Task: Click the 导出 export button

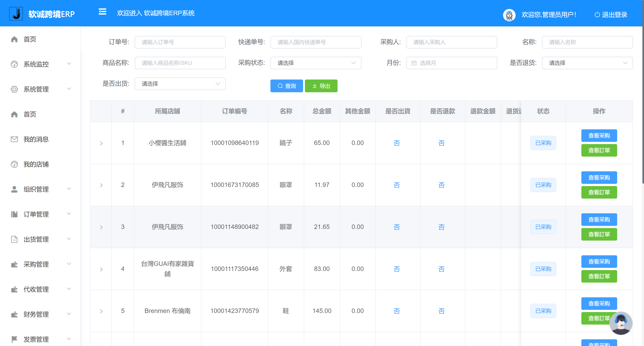Action: [321, 86]
